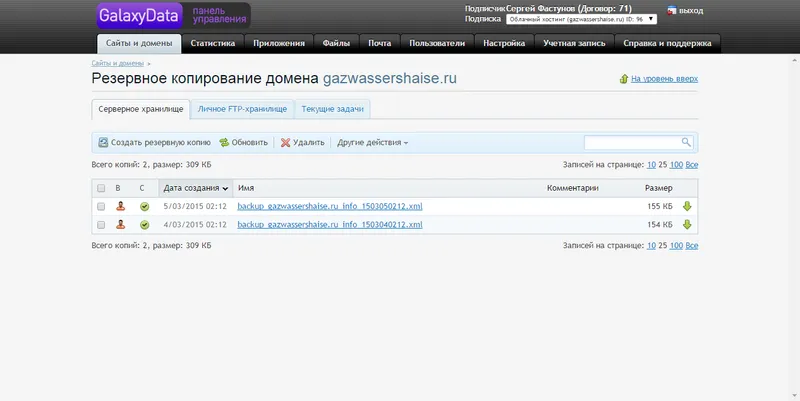Open the Пользователи tab
The image size is (800, 401).
click(437, 43)
